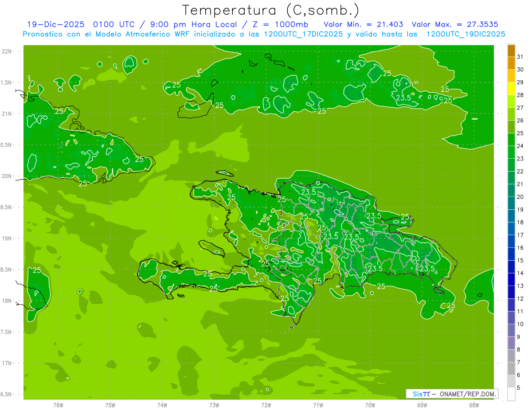This screenshot has width=532, height=411.
Task: Click the yellow band between 28 and 29
Action: (511, 89)
